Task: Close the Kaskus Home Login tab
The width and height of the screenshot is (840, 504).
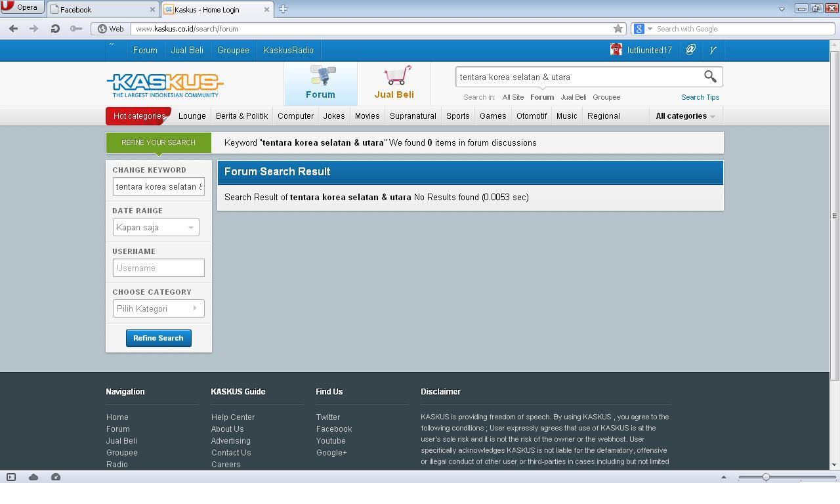Action: [266, 10]
